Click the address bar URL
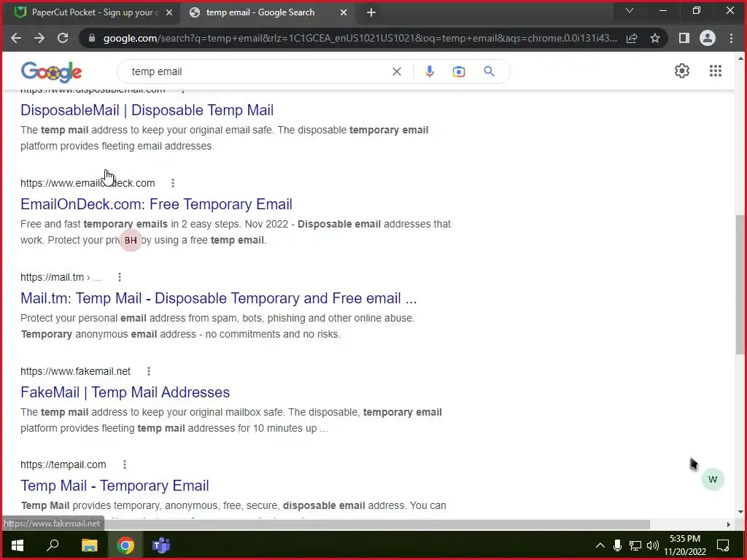 (360, 38)
